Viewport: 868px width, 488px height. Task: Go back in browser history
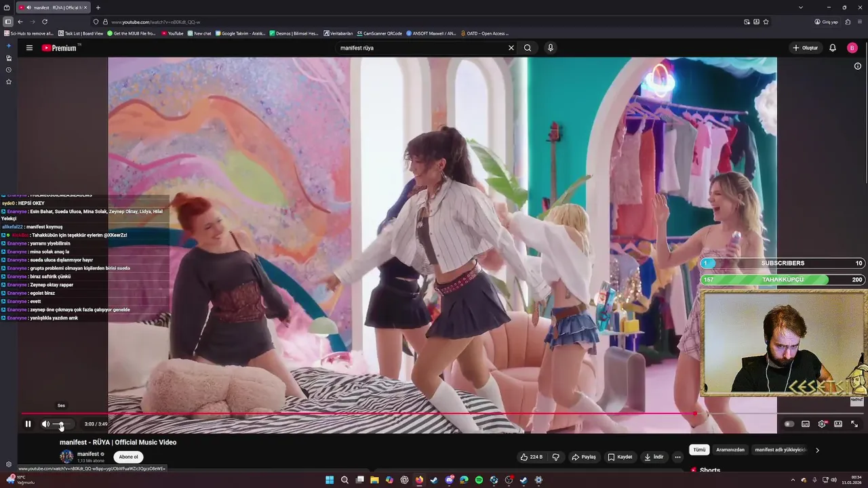coord(20,22)
